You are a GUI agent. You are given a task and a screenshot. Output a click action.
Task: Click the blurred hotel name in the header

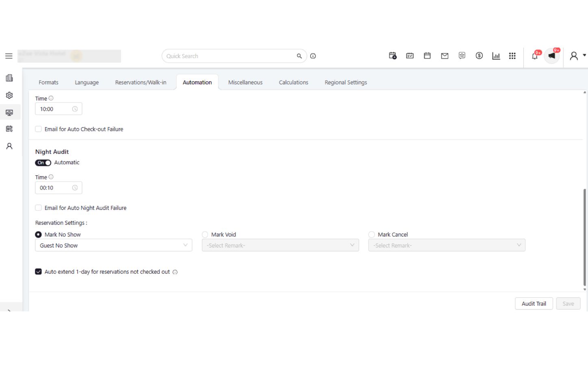tap(69, 56)
